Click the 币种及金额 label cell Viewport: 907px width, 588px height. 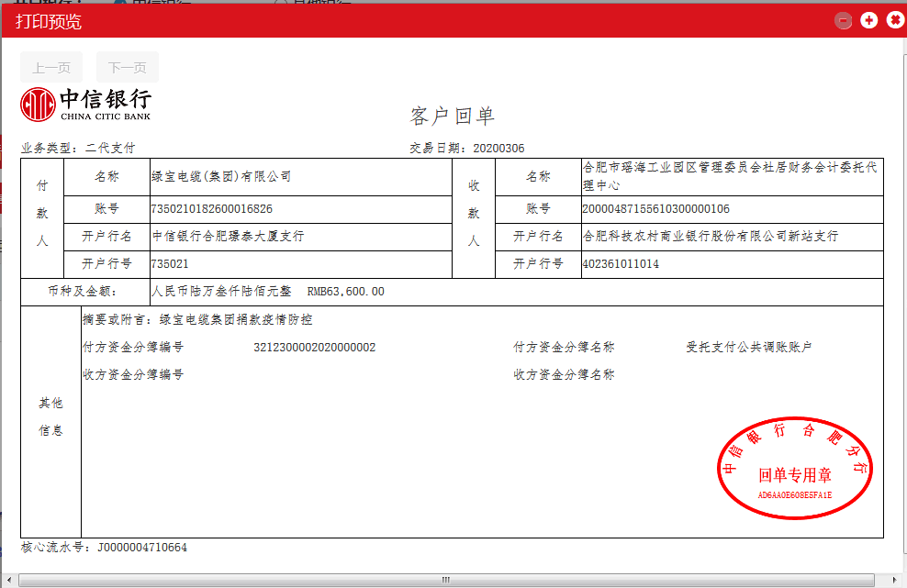click(85, 292)
